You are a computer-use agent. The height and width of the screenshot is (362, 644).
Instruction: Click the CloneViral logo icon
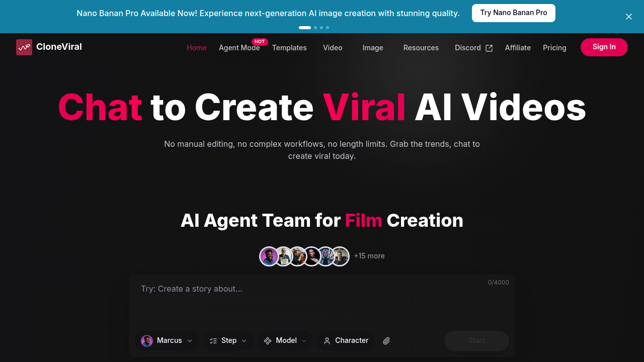pyautogui.click(x=24, y=47)
